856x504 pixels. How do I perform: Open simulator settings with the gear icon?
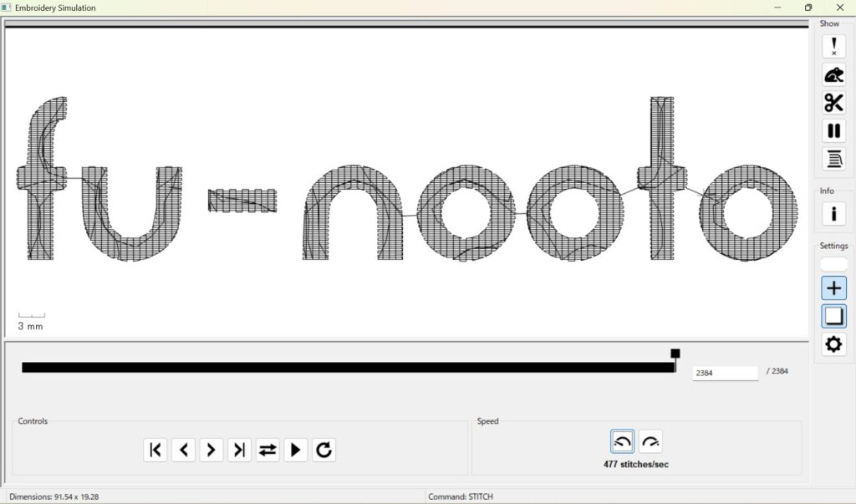[x=833, y=344]
